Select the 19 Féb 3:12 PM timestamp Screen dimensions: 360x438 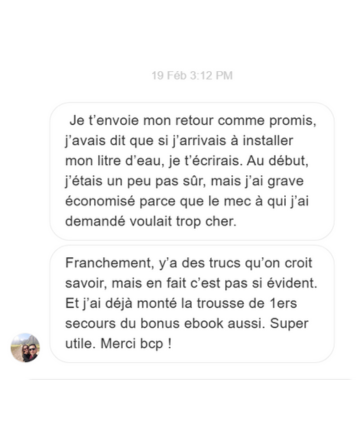tap(192, 75)
